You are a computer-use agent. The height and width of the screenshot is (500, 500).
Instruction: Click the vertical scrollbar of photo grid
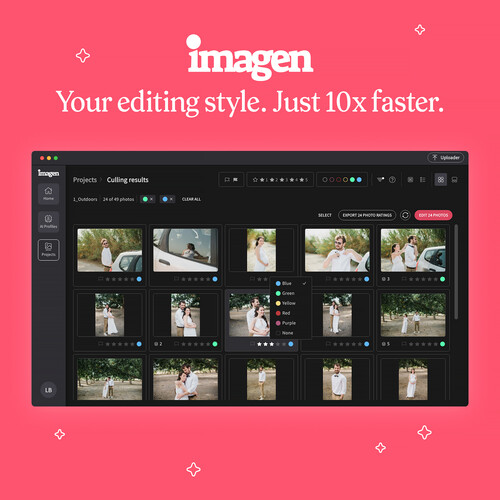click(456, 272)
